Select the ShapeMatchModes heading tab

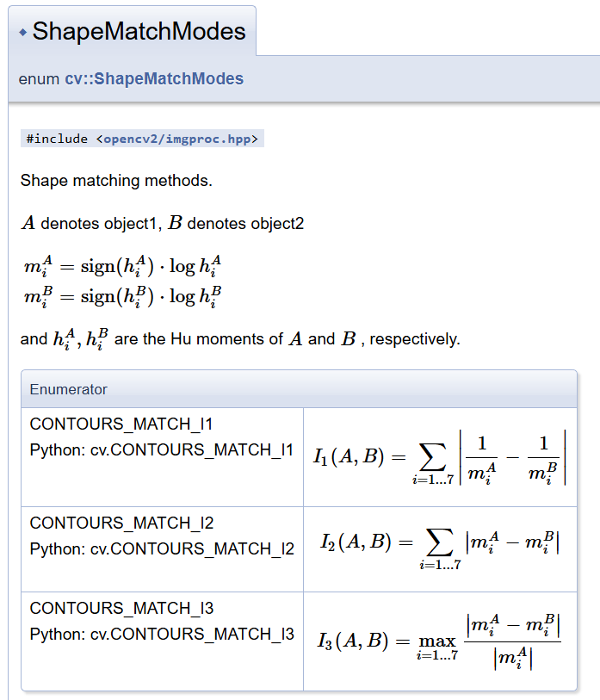(139, 33)
